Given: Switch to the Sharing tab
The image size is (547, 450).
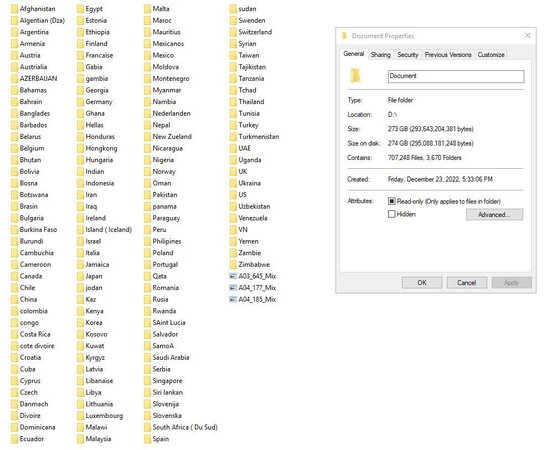Looking at the screenshot, I should (380, 55).
